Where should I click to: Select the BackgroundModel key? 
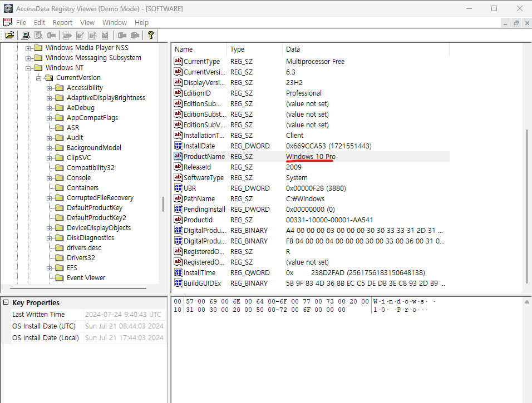(94, 147)
